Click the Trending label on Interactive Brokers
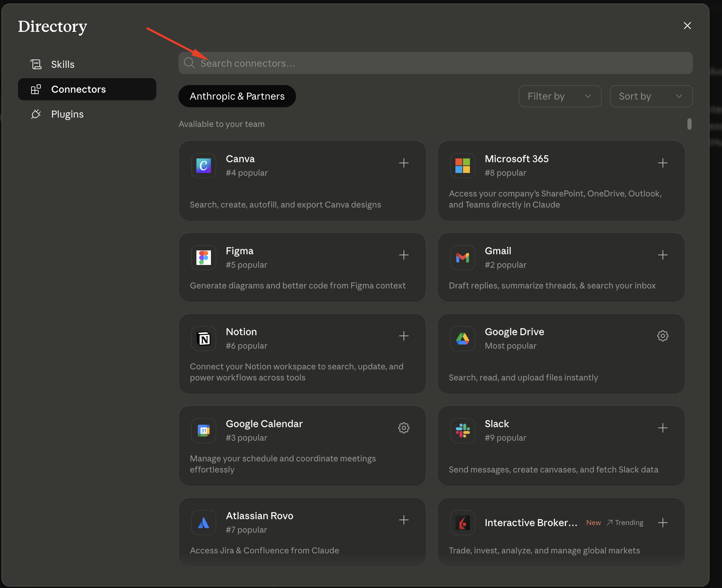Image resolution: width=722 pixels, height=588 pixels. (625, 523)
